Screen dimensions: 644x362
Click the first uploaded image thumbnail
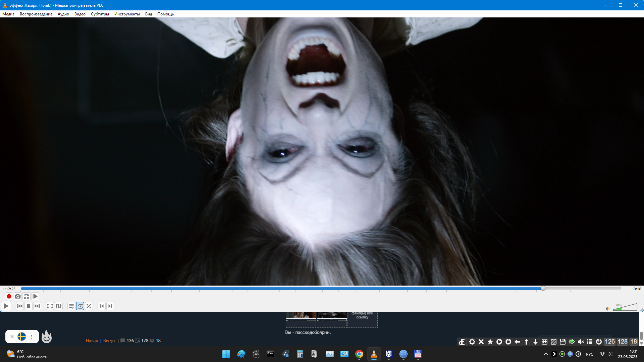[x=301, y=320]
